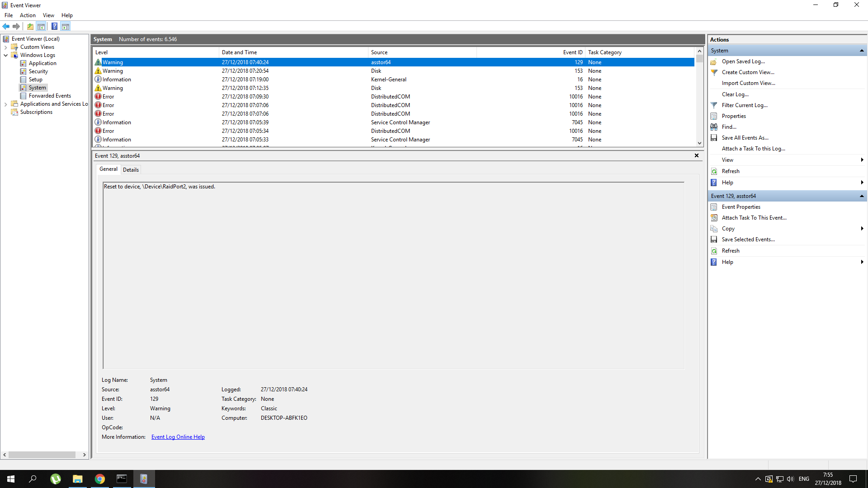The height and width of the screenshot is (488, 868).
Task: Select the Security log in tree
Action: tap(38, 71)
